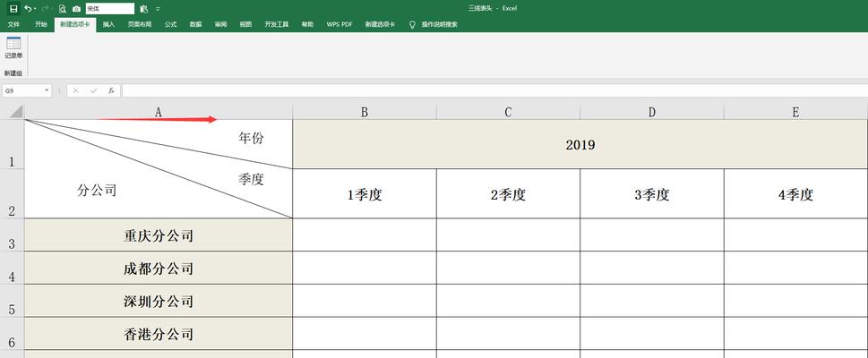
Task: Select the 4季度 cell
Action: [x=796, y=193]
